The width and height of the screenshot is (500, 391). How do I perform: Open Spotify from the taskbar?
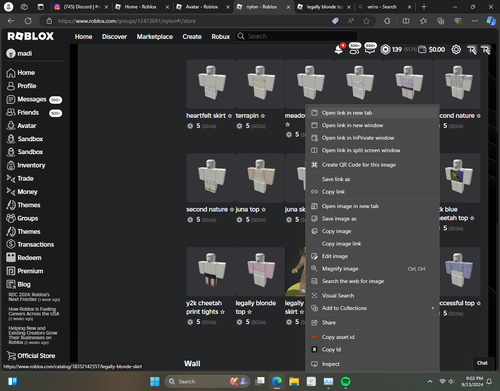(x=346, y=381)
